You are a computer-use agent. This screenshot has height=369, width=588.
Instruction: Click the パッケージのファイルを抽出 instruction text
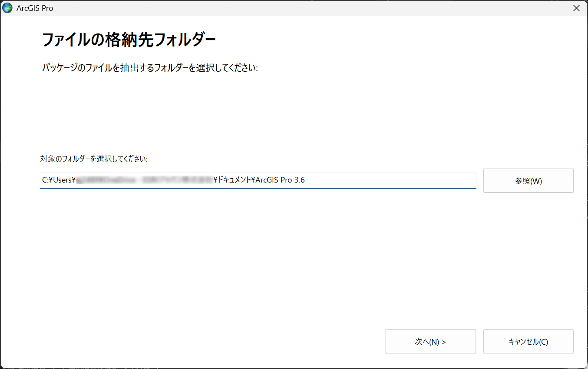pos(150,68)
